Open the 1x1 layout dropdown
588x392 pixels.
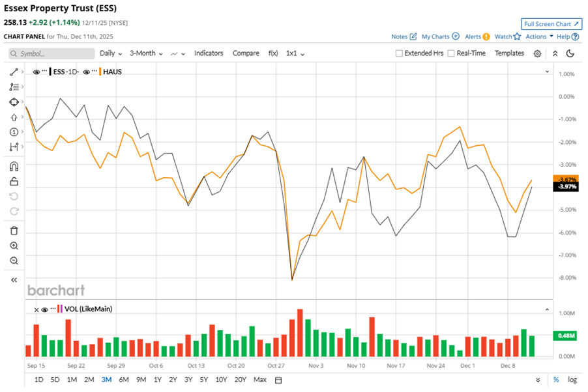pyautogui.click(x=295, y=53)
